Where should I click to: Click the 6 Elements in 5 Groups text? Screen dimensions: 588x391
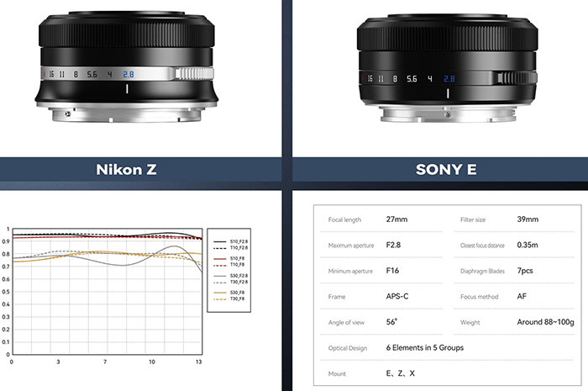point(425,348)
